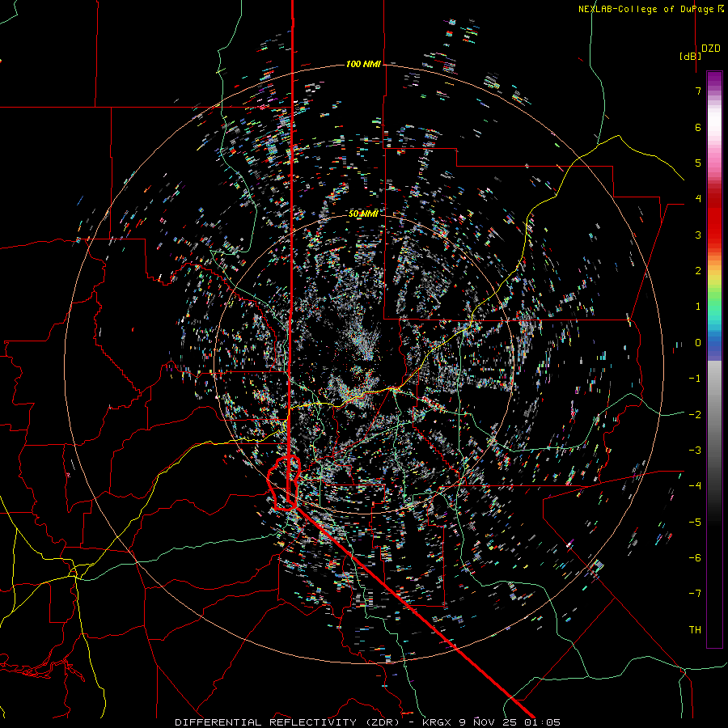Click the thick red warning polygon outline
This screenshot has width=728, height=728.
pos(284,484)
